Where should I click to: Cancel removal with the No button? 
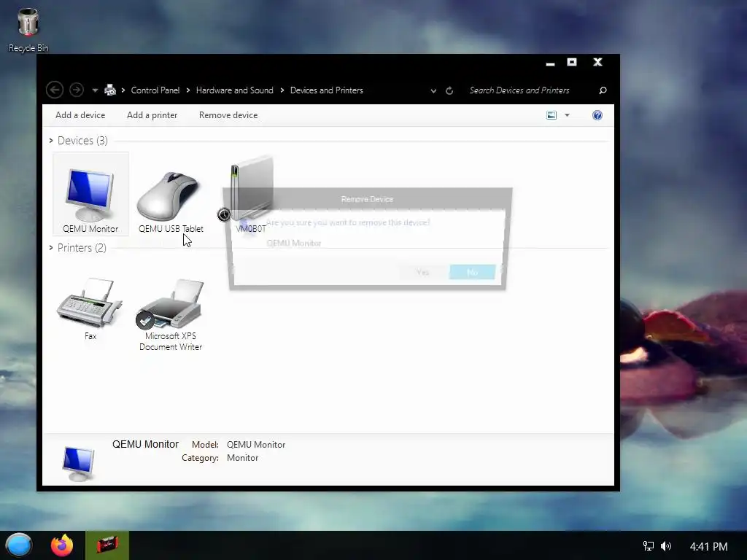coord(472,272)
